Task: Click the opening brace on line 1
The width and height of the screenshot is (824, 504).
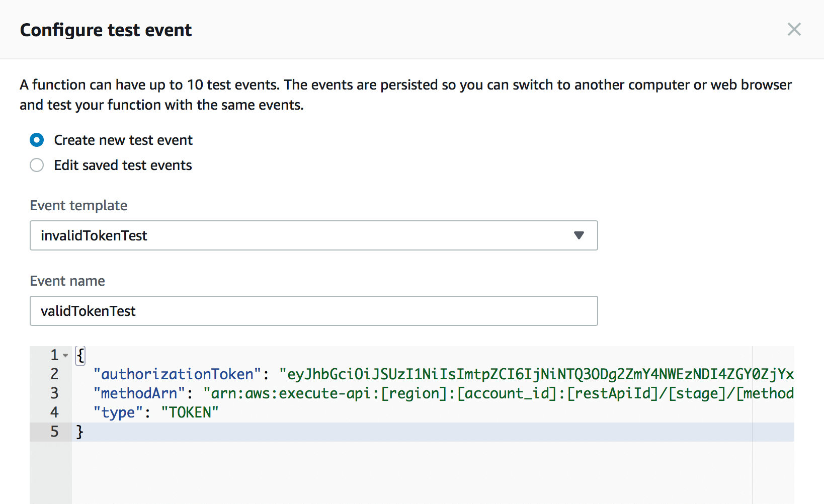Action: (80, 355)
